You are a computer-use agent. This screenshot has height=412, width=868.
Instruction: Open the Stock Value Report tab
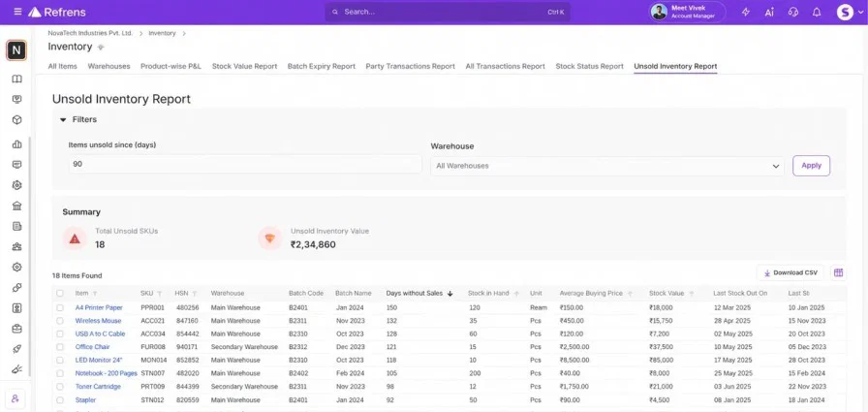245,67
